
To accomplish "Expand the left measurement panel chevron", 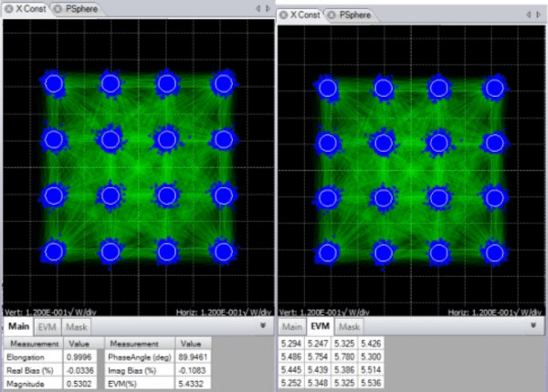I will [x=263, y=324].
